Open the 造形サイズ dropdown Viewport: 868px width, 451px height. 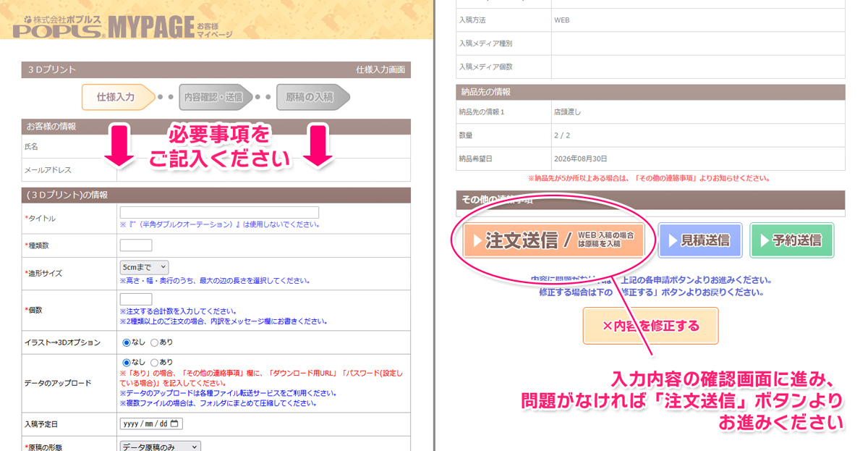pos(144,267)
